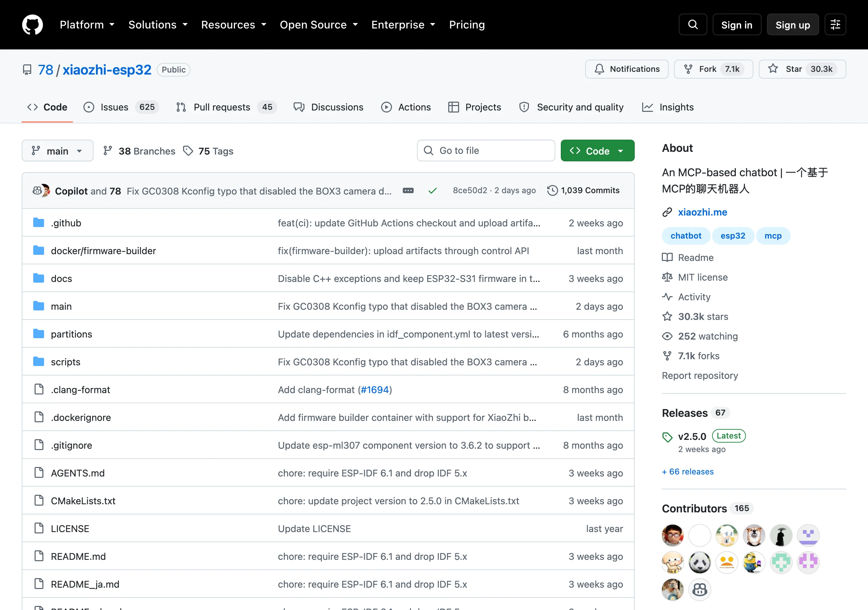Click the LICENSE file icon
Image resolution: width=868 pixels, height=610 pixels.
[39, 528]
